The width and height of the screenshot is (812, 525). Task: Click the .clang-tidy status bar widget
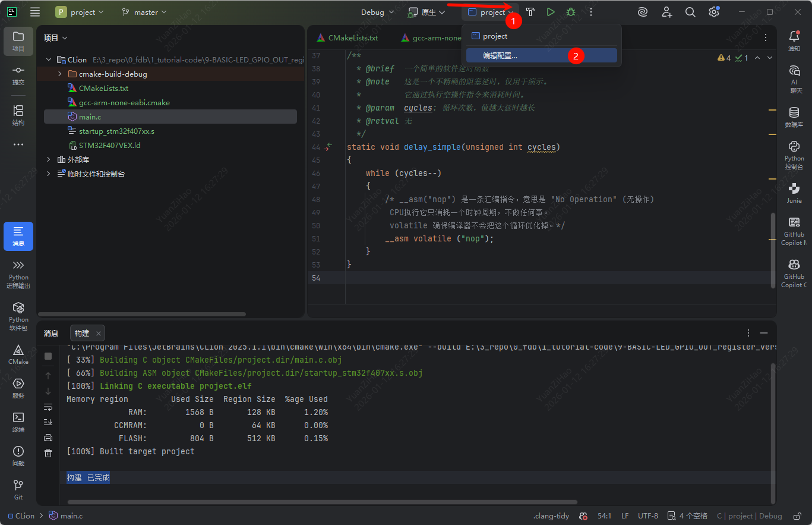coord(551,516)
